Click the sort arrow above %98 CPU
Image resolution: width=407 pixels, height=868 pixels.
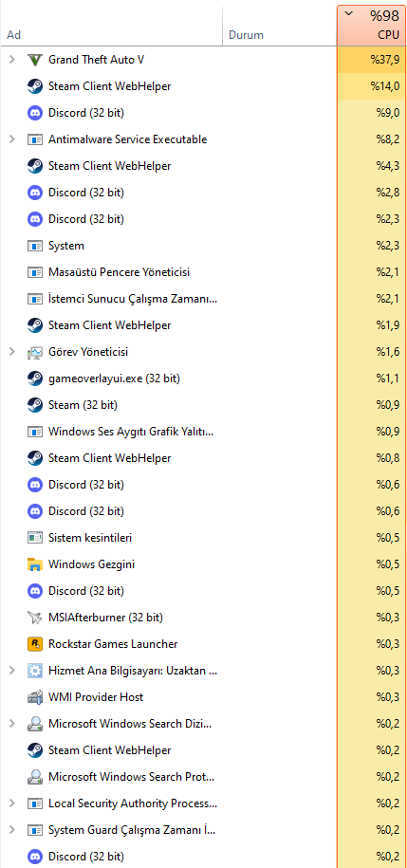point(348,13)
